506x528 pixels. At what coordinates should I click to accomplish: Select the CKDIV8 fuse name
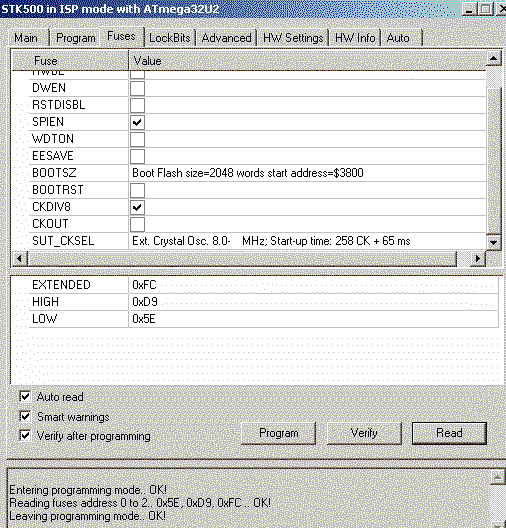pos(51,207)
